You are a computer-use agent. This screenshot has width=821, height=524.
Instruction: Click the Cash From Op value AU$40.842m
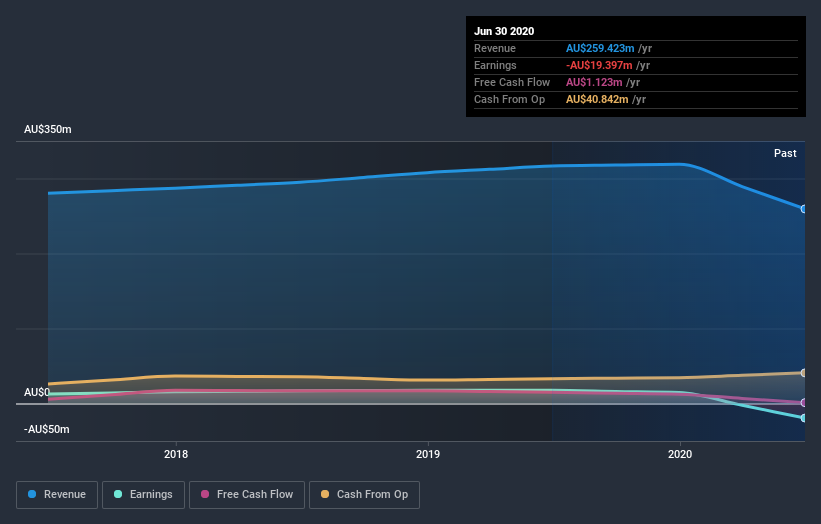click(x=597, y=99)
